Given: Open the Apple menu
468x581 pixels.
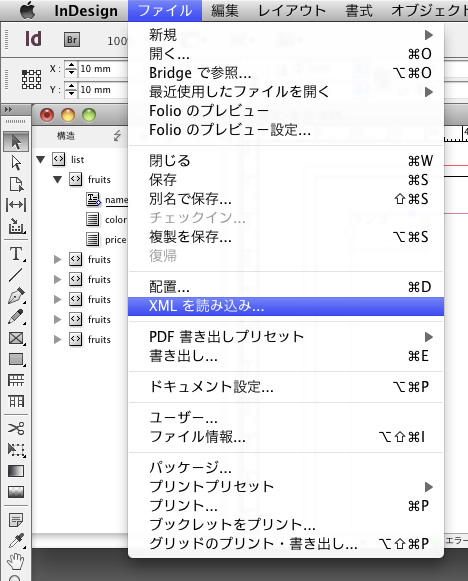Looking at the screenshot, I should (x=28, y=10).
